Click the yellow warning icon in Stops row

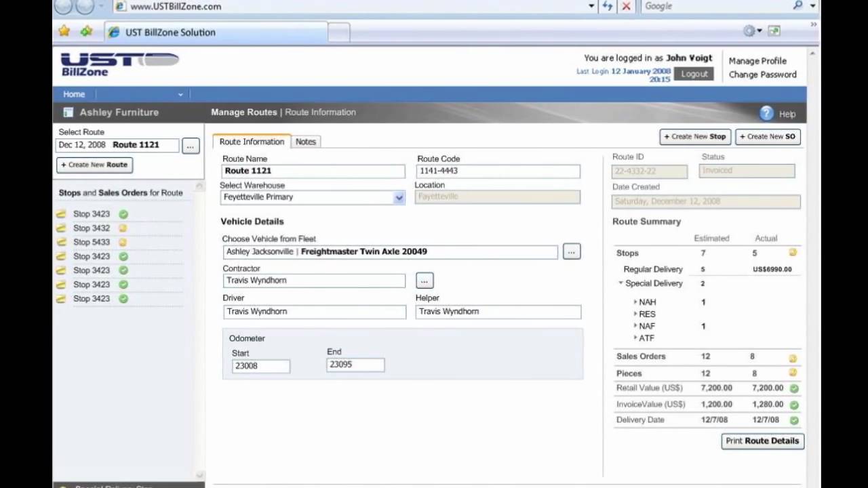(793, 253)
